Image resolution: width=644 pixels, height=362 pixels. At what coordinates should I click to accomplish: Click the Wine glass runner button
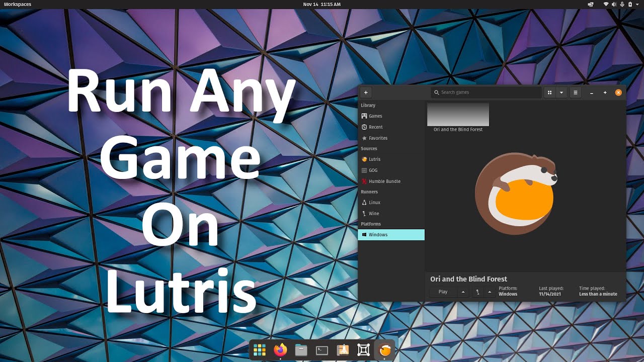pos(477,292)
